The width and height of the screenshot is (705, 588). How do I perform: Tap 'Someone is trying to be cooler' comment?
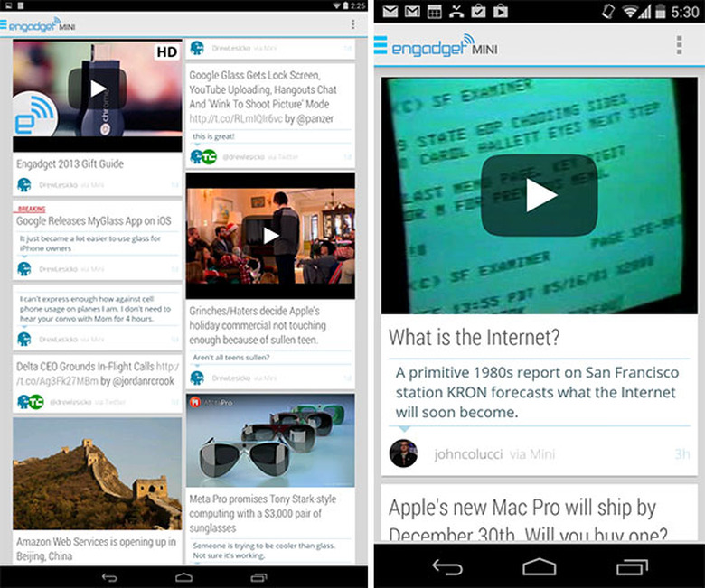[264, 550]
